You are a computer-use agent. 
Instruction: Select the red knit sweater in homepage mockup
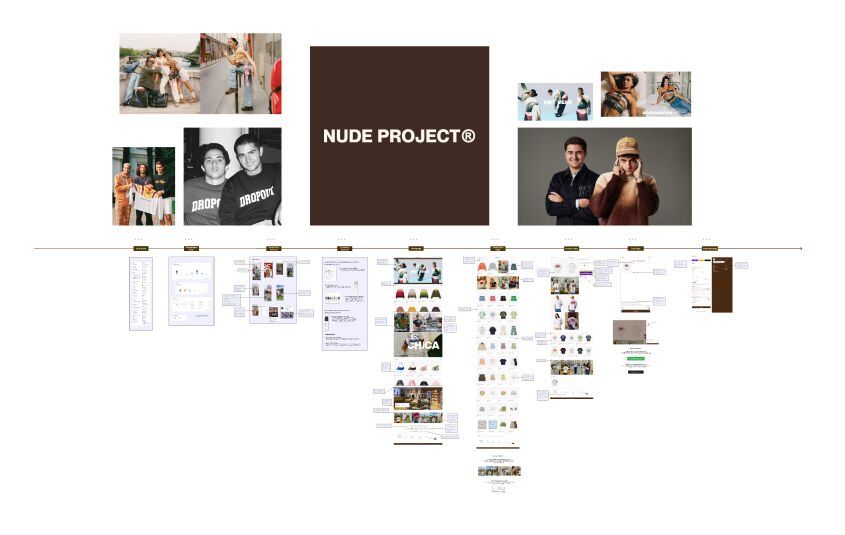tap(400, 294)
